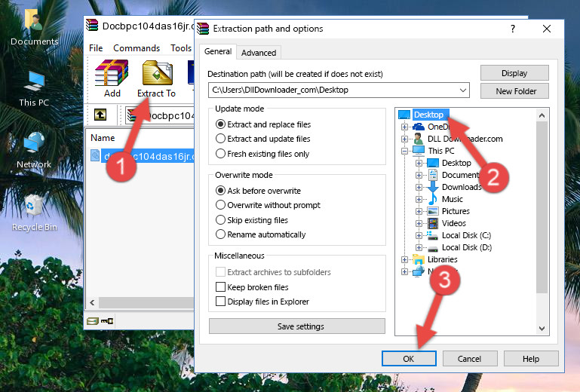Viewport: 580px width, 392px height.
Task: Expand the Videos tree node
Action: click(x=419, y=223)
